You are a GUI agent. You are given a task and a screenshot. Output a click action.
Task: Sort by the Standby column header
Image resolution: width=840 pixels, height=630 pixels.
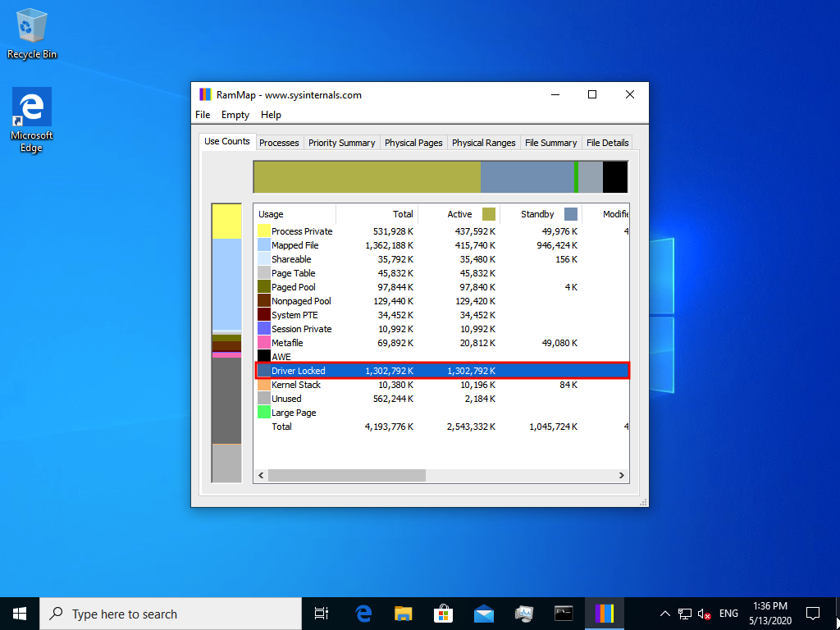click(537, 214)
